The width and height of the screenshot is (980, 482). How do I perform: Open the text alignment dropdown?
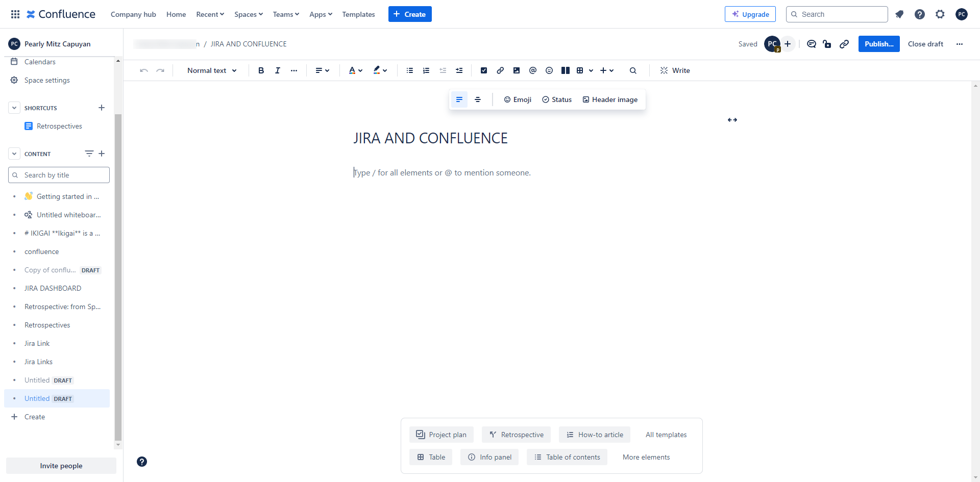pyautogui.click(x=322, y=70)
